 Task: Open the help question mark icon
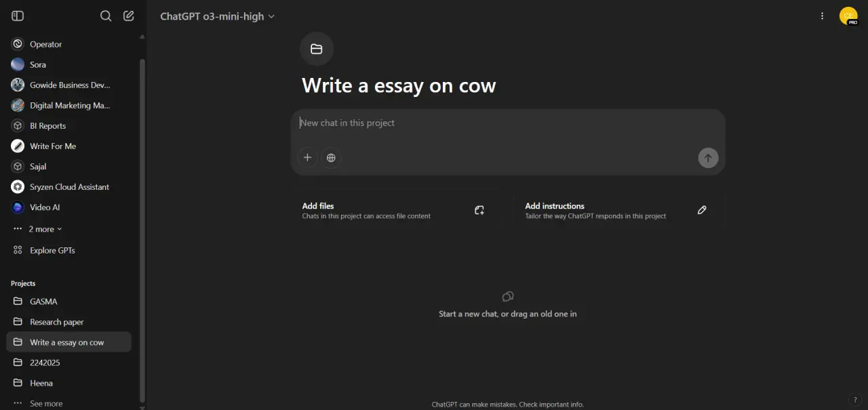coord(855,400)
